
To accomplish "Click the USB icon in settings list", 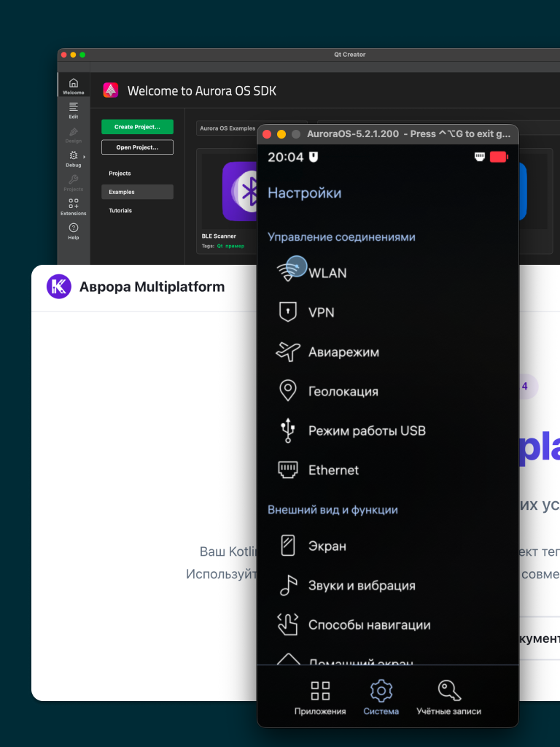I will [x=287, y=430].
